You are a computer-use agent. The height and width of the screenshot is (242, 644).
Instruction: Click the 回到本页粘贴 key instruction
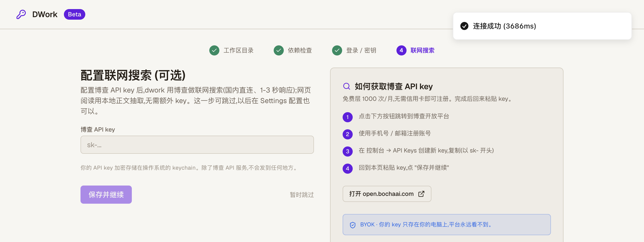pos(404,168)
